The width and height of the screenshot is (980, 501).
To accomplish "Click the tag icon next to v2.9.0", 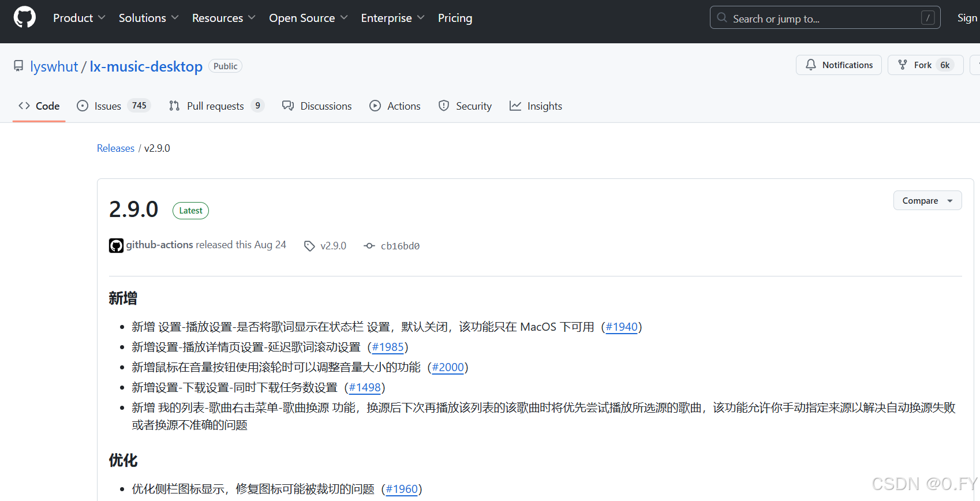I will pyautogui.click(x=309, y=246).
